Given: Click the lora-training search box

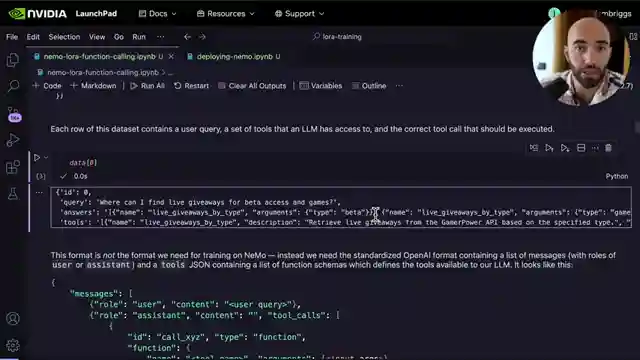Looking at the screenshot, I should pyautogui.click(x=338, y=37).
